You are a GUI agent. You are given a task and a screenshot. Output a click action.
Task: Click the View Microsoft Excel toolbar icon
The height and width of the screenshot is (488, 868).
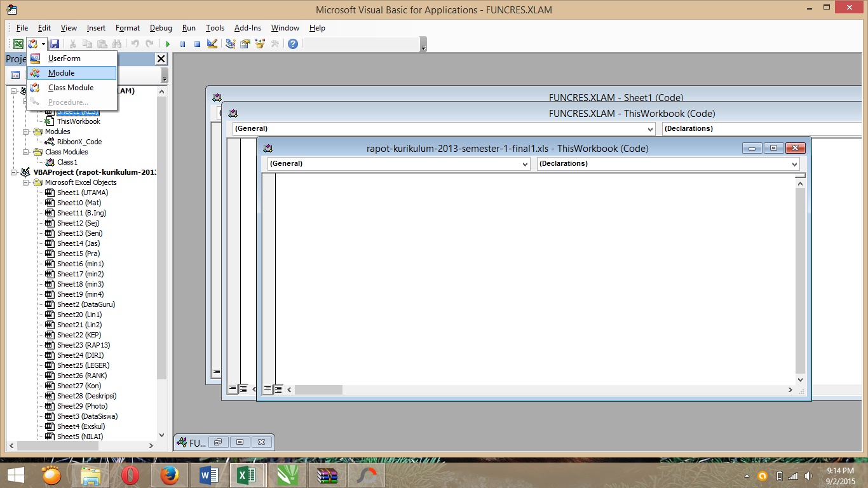[x=18, y=44]
